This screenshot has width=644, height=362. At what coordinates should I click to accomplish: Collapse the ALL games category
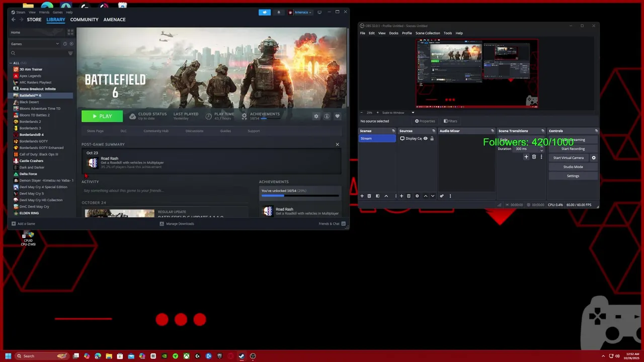point(11,63)
